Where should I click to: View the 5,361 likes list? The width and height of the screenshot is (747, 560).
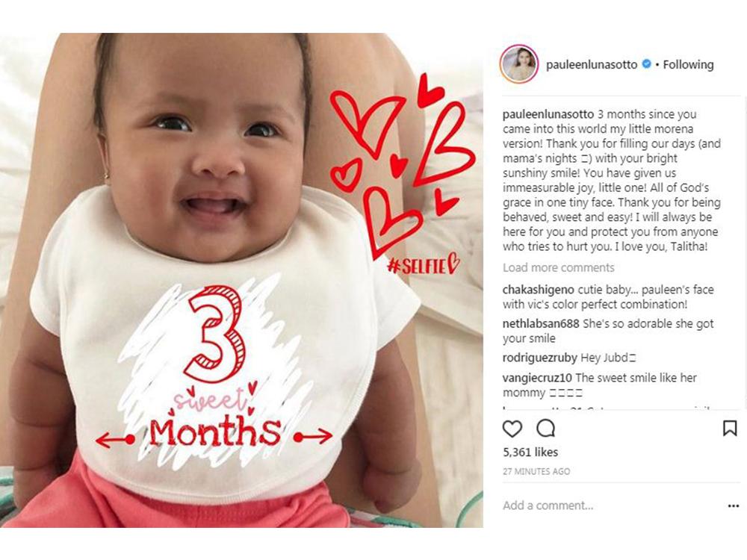[x=530, y=452]
